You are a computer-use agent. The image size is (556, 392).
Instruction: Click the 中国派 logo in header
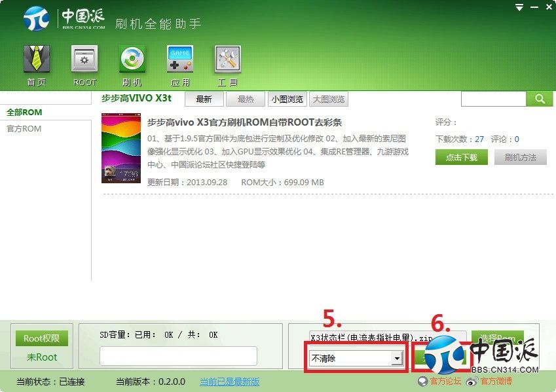65,18
